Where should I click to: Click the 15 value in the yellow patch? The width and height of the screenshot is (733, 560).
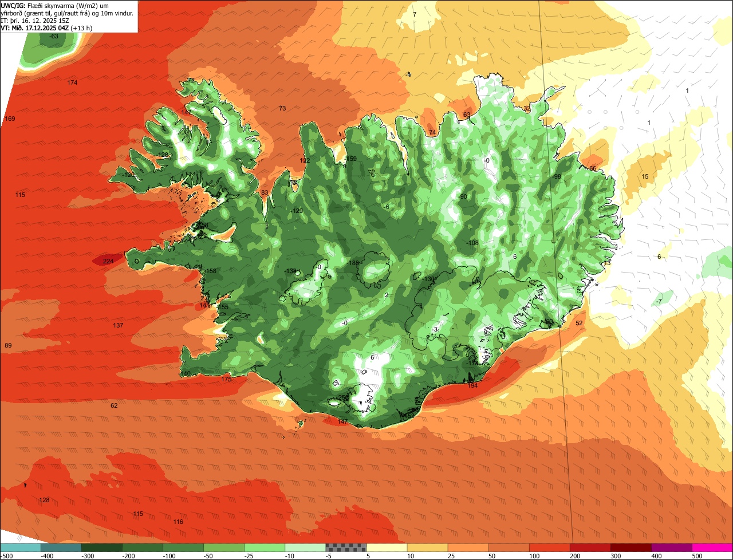click(645, 176)
